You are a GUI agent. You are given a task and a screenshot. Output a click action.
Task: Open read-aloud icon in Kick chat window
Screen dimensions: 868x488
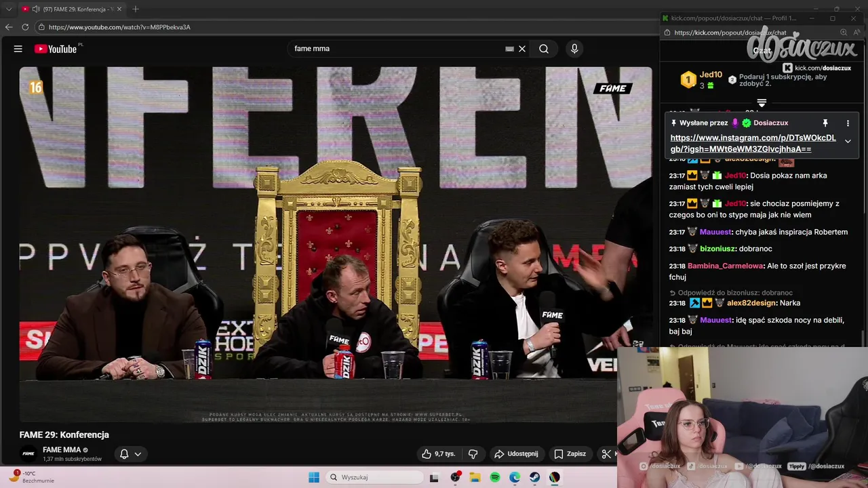coord(858,33)
